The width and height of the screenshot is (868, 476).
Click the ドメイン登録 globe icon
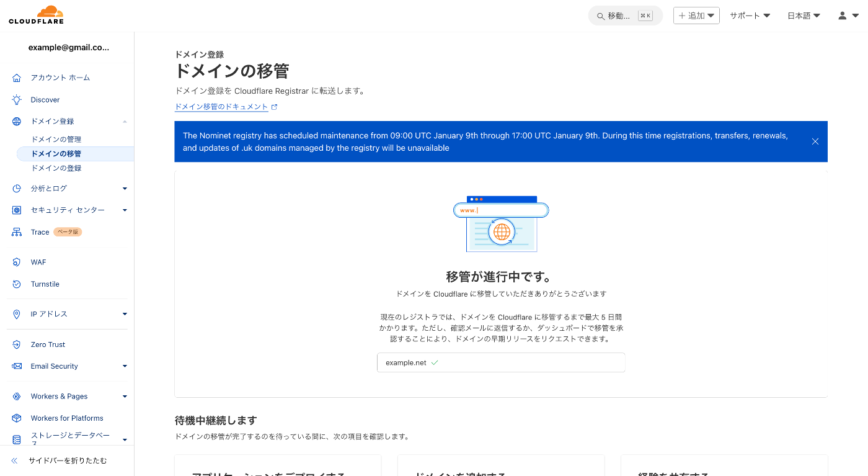click(17, 122)
